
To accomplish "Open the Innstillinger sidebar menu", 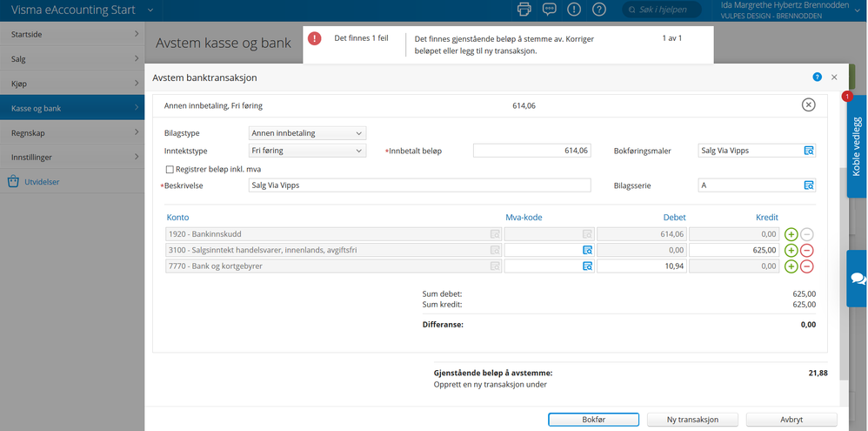I will click(72, 158).
